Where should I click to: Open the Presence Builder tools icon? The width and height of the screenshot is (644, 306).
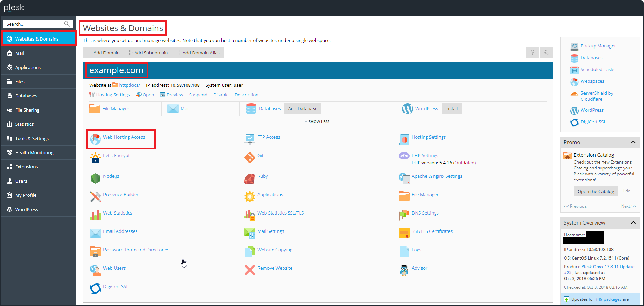(x=95, y=196)
